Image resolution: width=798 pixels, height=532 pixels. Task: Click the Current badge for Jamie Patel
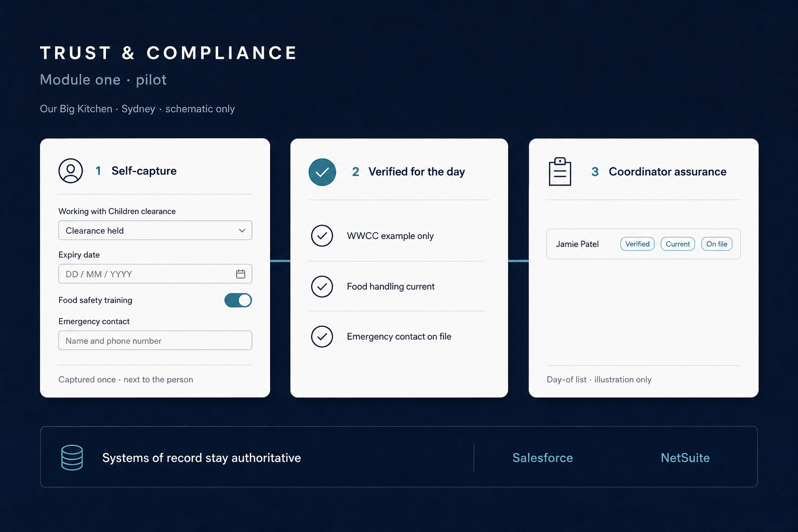pos(678,244)
